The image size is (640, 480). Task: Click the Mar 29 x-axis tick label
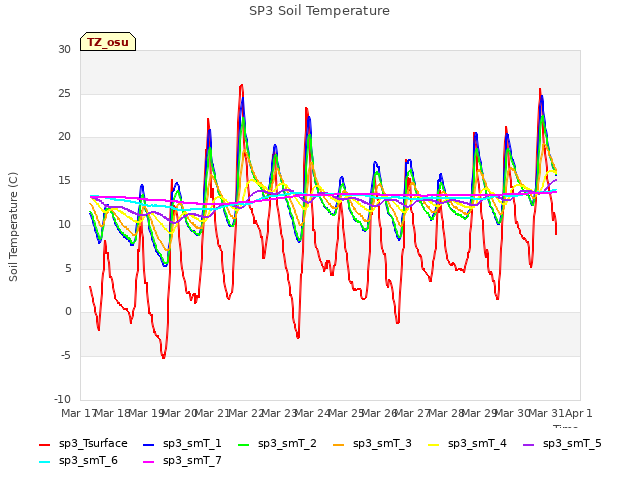(x=479, y=413)
